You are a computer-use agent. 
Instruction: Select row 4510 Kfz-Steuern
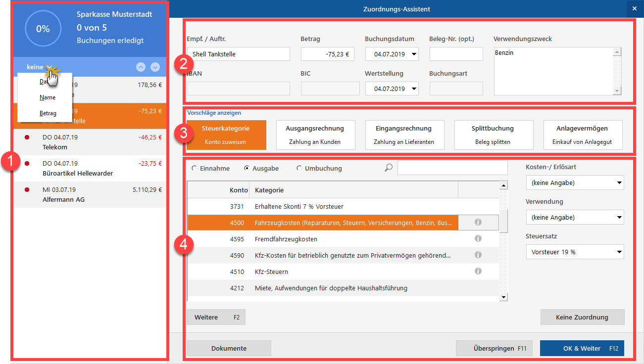[343, 272]
